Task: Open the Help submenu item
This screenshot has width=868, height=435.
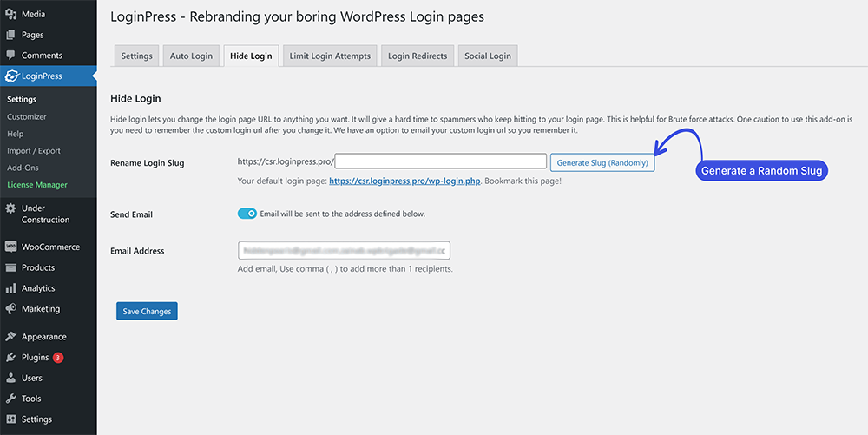Action: (x=16, y=134)
